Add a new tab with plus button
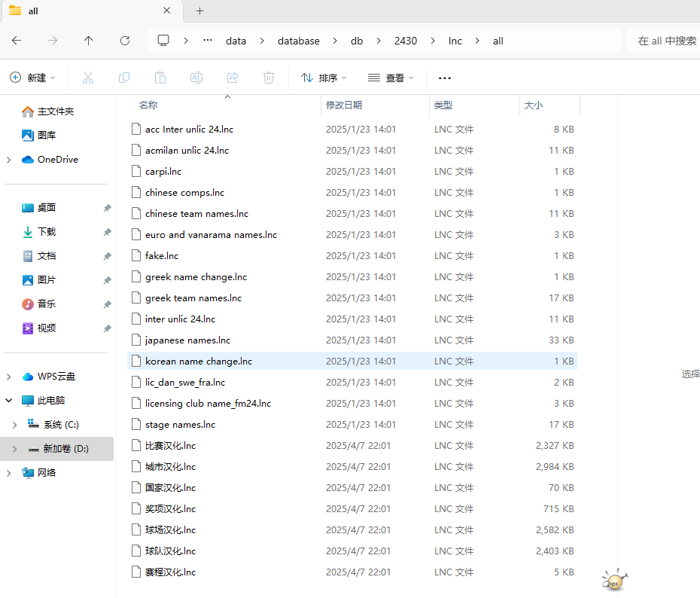The image size is (700, 598). (200, 11)
